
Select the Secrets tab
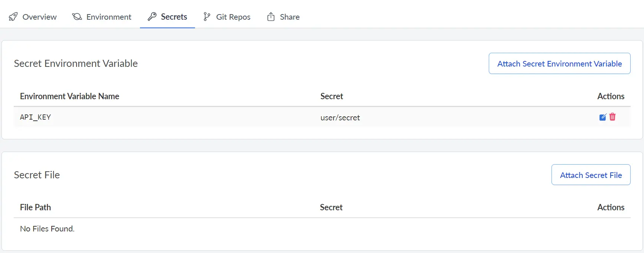point(174,17)
